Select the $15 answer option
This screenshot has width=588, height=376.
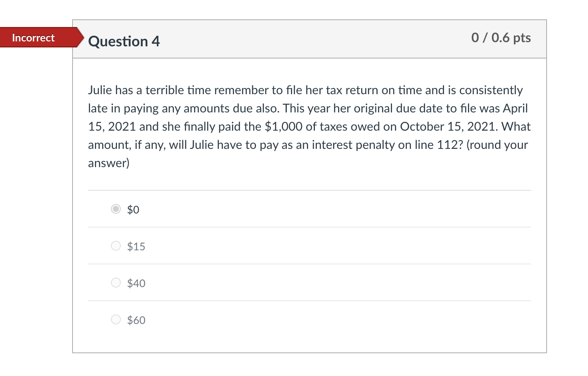pyautogui.click(x=115, y=246)
